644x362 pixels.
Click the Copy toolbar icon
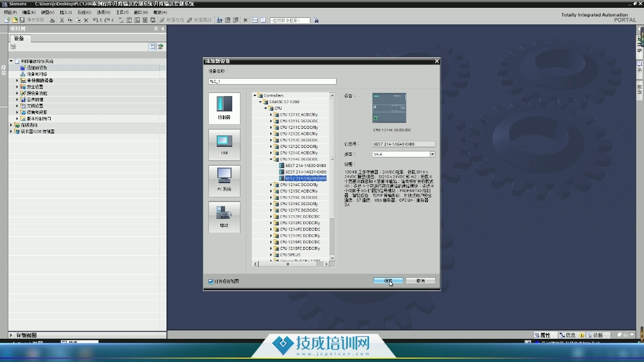pyautogui.click(x=70, y=20)
